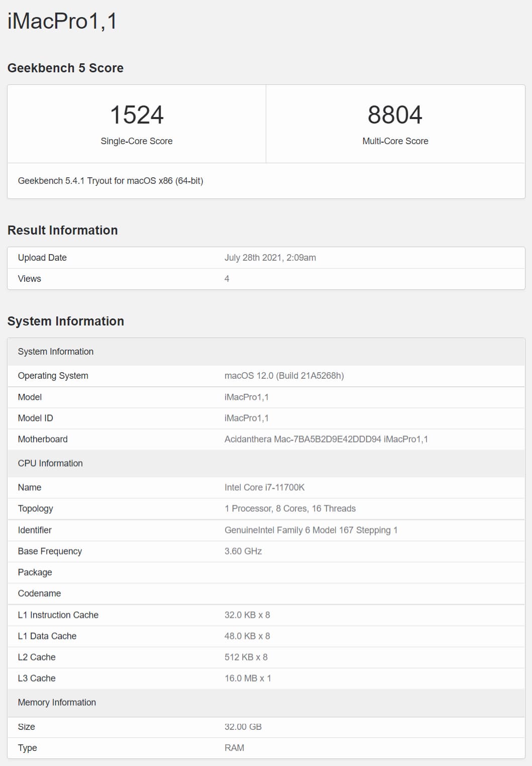Click the Model ID value iMacPro1,1
Image resolution: width=532 pixels, height=766 pixels.
247,418
